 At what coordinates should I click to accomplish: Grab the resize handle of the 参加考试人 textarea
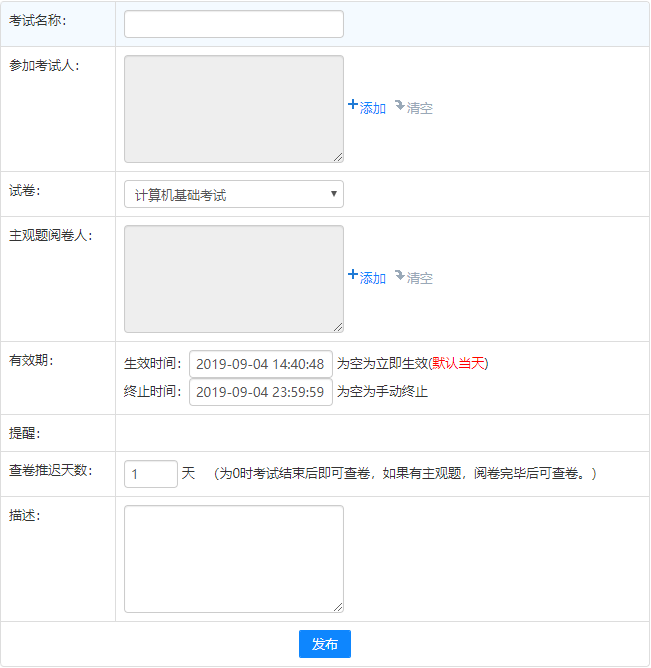pos(338,157)
